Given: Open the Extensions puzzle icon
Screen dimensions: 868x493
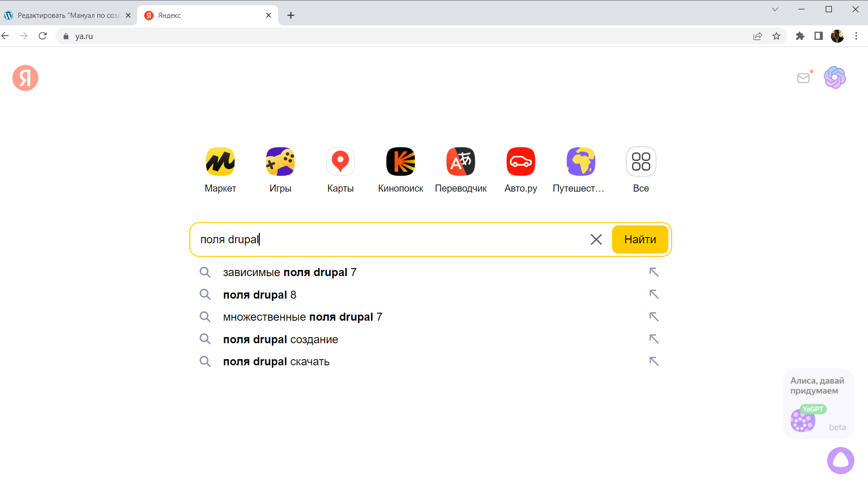Looking at the screenshot, I should coord(800,36).
